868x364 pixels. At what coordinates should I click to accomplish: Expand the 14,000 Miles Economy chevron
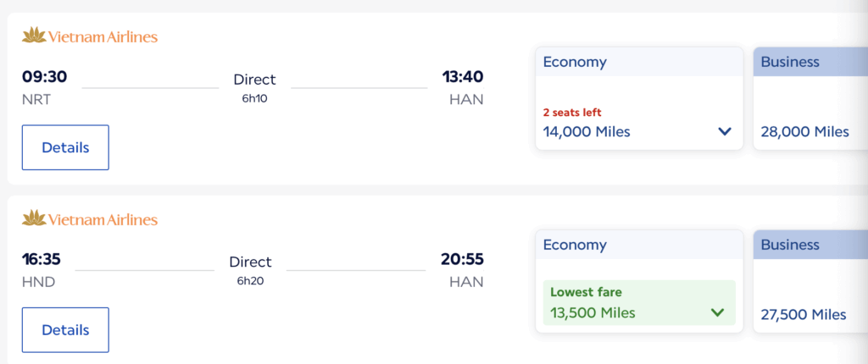(x=724, y=131)
